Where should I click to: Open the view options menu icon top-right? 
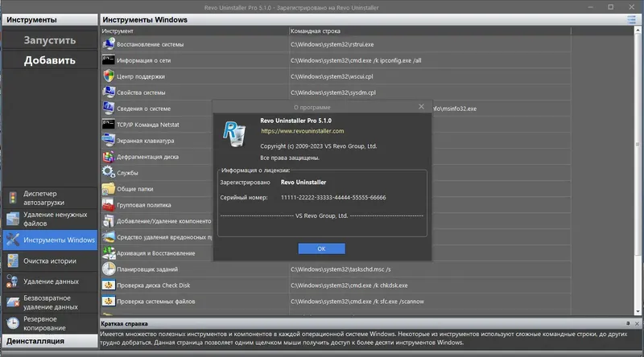[x=631, y=19]
